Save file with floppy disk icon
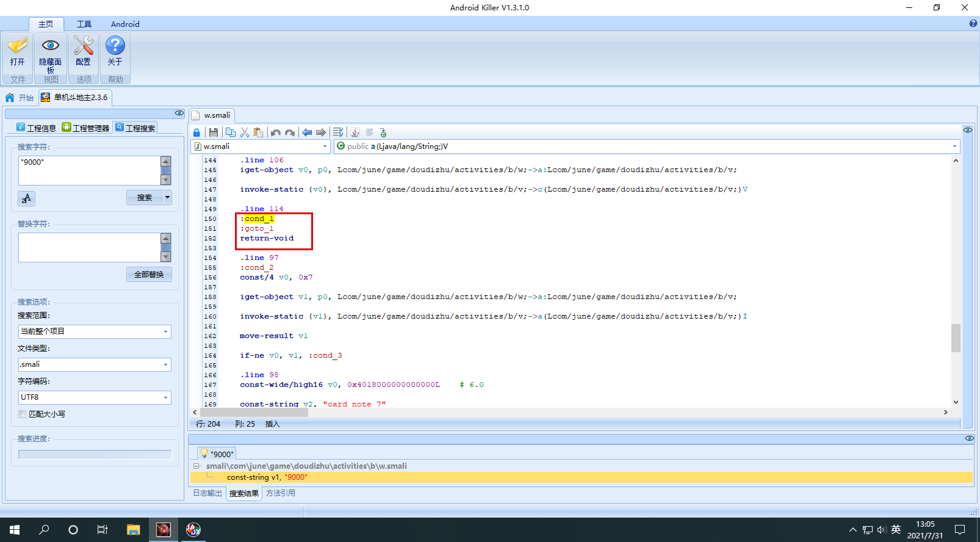The height and width of the screenshot is (542, 980). point(213,132)
